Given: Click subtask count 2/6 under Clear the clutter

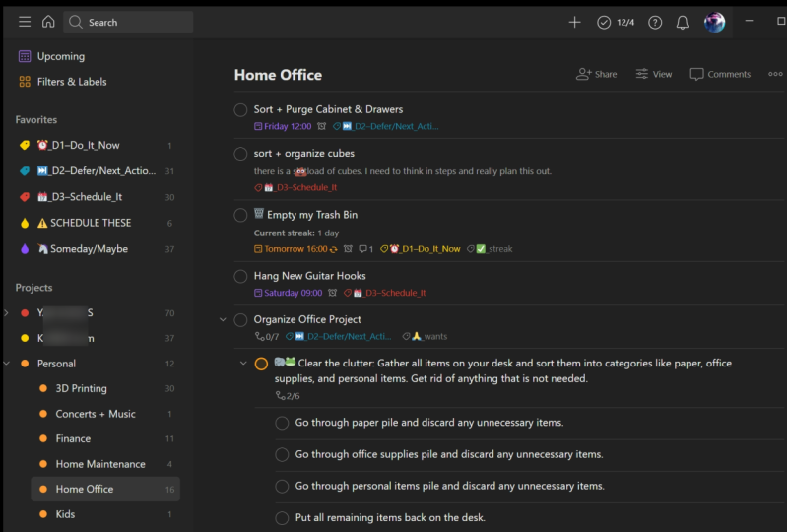Looking at the screenshot, I should point(288,396).
